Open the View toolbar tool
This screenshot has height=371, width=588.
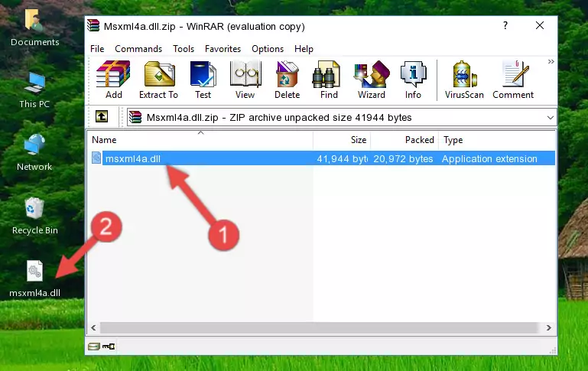click(245, 80)
